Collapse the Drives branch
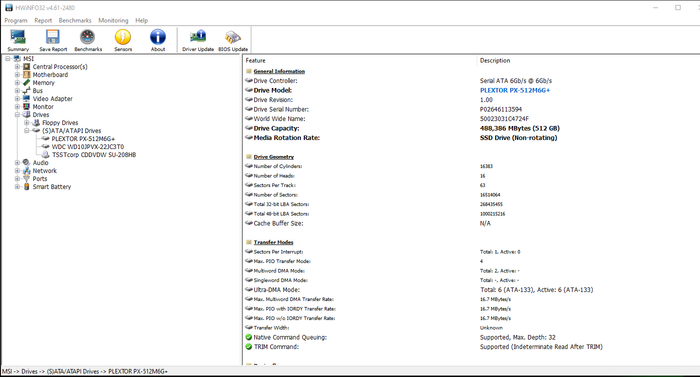Viewport: 700px width, 377px height. point(17,115)
